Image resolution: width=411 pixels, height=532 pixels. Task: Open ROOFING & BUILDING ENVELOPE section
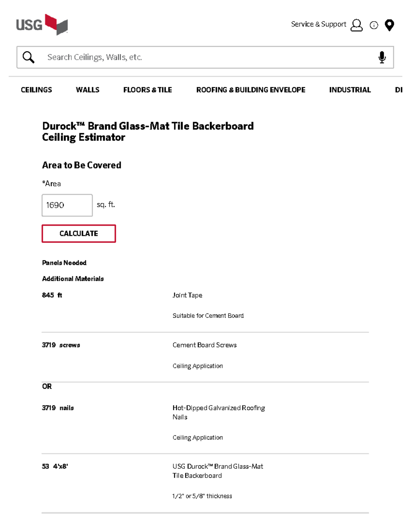[x=251, y=90]
